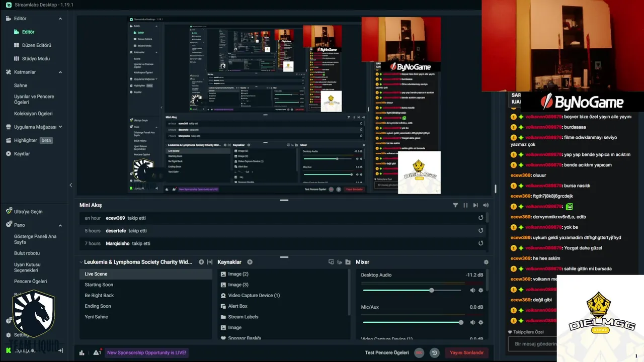Add a source folder in Kaynaklar
Image resolution: width=644 pixels, height=362 pixels.
click(x=347, y=262)
